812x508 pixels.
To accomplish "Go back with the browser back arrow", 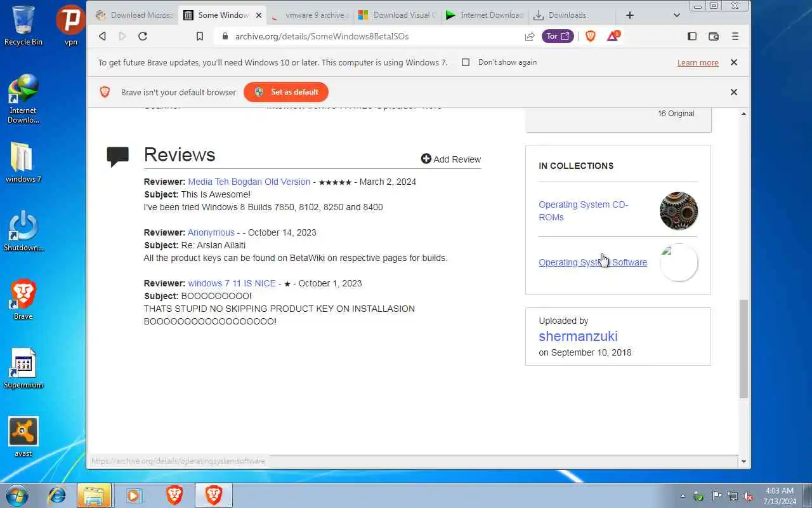I will point(102,36).
